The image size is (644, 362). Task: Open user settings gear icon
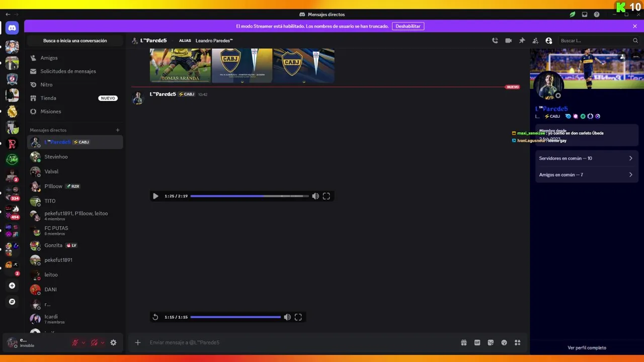[x=113, y=342]
